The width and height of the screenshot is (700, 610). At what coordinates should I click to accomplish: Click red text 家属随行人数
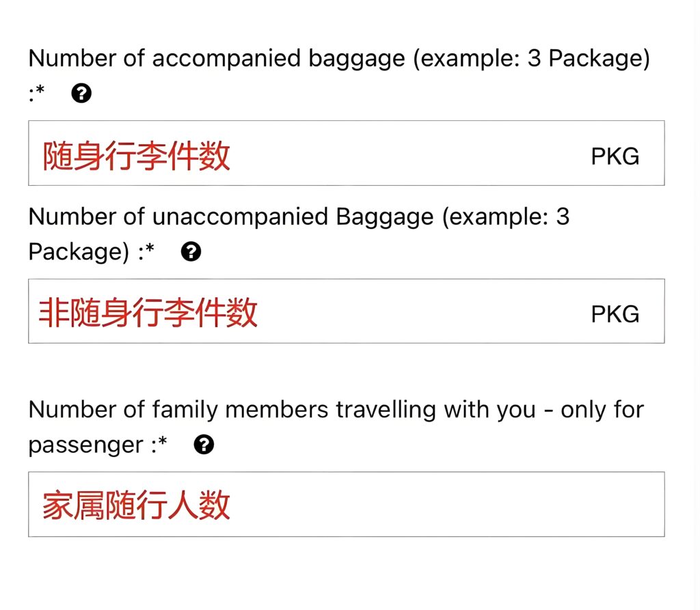coord(137,506)
